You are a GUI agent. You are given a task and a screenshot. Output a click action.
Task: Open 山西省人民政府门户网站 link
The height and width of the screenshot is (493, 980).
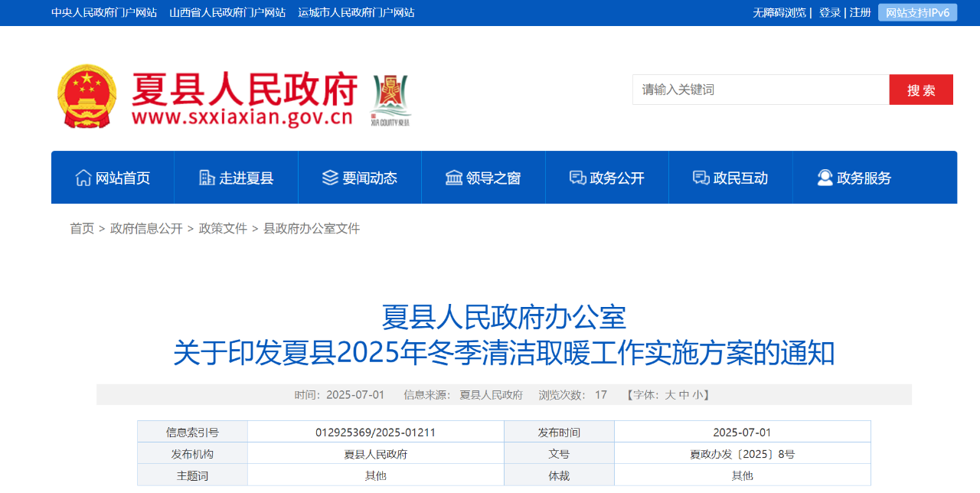(x=227, y=12)
